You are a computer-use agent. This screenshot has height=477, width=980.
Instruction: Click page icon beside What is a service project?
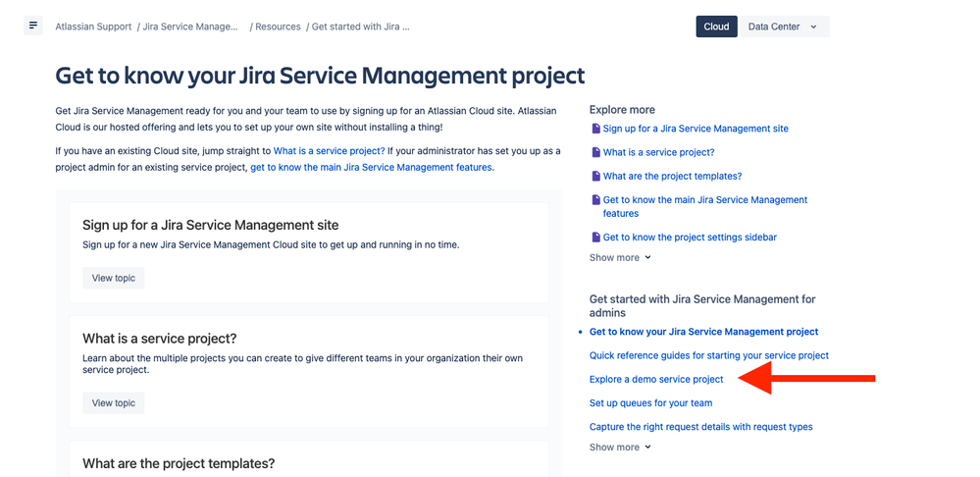(x=595, y=152)
